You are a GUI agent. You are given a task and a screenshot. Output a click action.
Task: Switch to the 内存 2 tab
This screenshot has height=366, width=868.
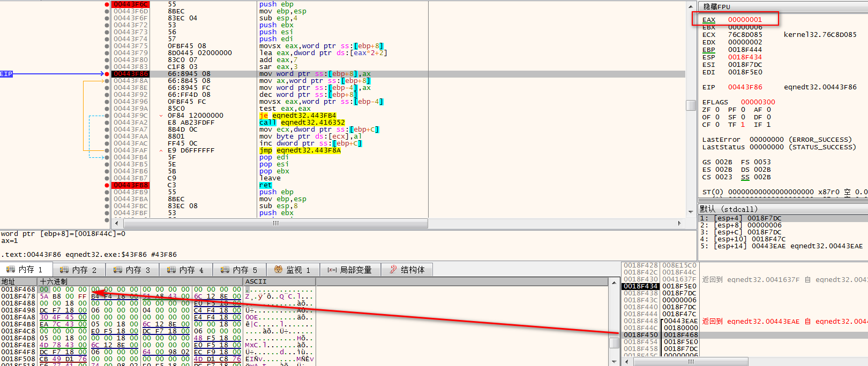[x=79, y=270]
